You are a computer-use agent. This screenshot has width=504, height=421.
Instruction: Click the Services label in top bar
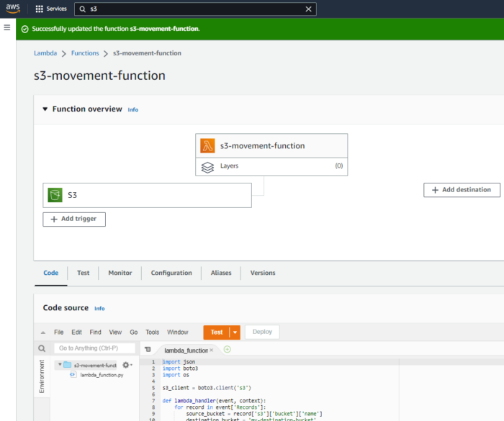[57, 9]
